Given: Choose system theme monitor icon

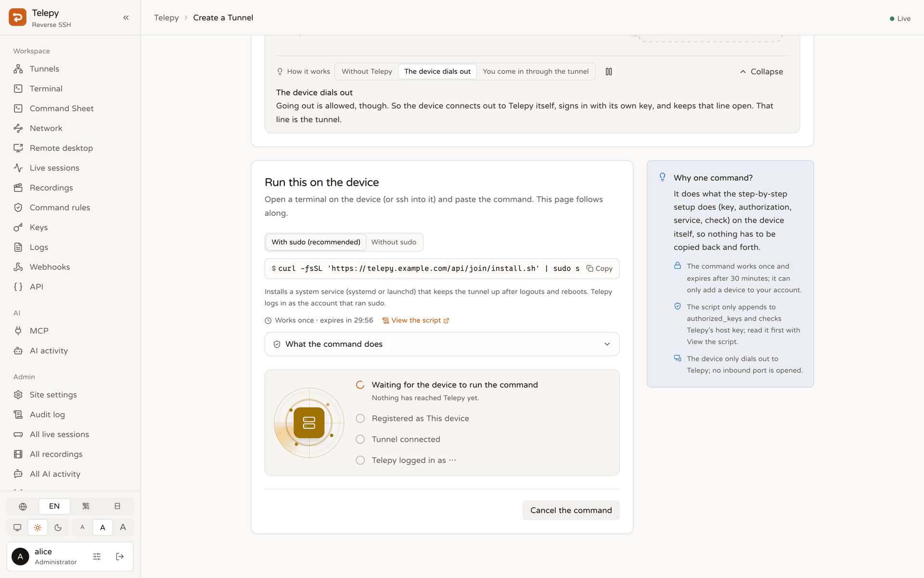Looking at the screenshot, I should pos(17,527).
